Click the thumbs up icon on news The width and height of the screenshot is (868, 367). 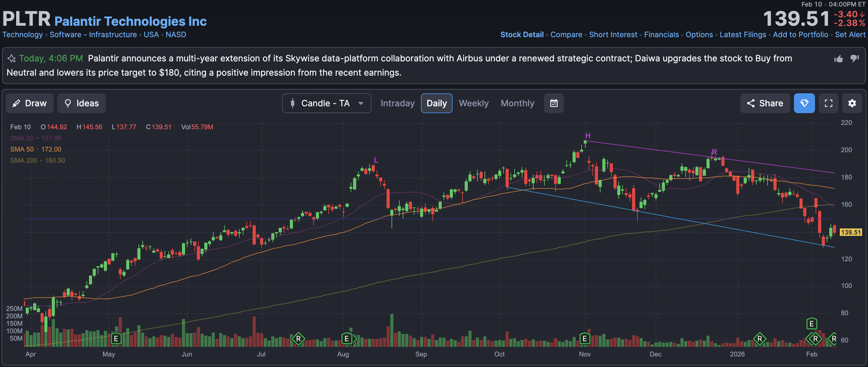coord(838,59)
